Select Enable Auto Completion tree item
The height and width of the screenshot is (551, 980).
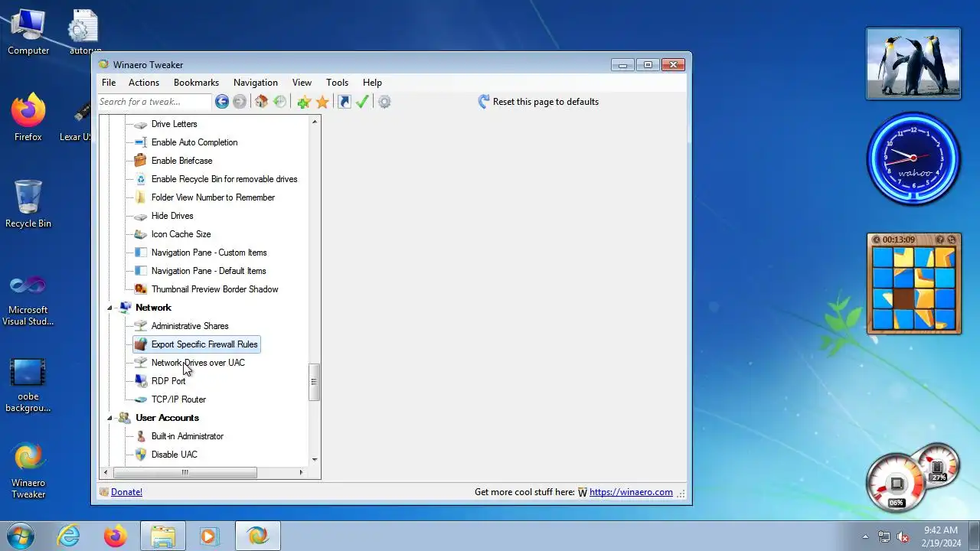194,142
